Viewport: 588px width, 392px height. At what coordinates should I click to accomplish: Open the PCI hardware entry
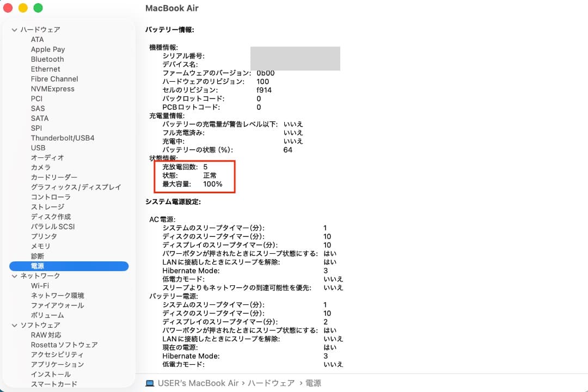click(x=36, y=99)
